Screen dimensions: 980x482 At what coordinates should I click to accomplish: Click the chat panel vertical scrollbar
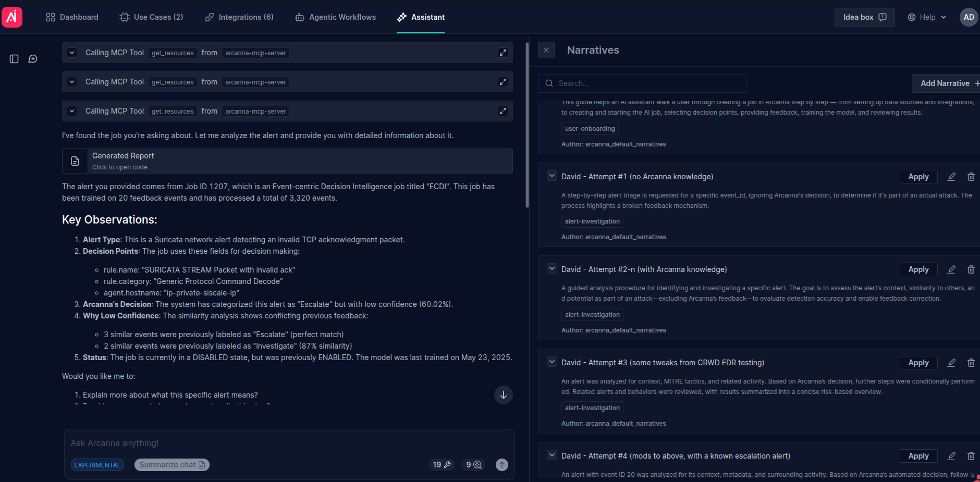pos(527,125)
